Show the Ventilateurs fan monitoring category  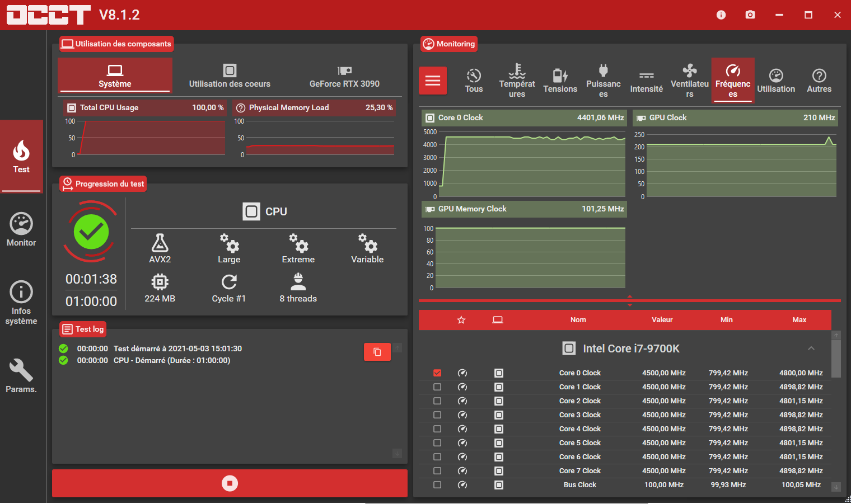tap(689, 81)
